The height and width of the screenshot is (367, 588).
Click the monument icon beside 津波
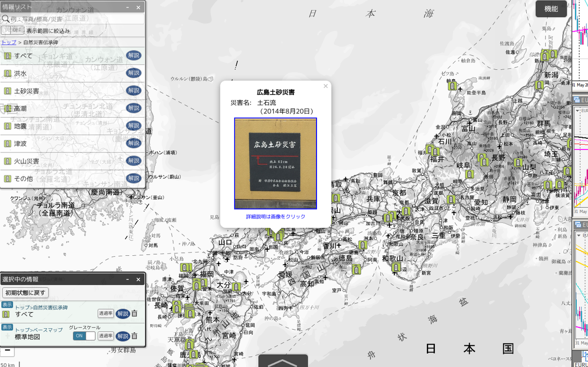[x=7, y=144]
